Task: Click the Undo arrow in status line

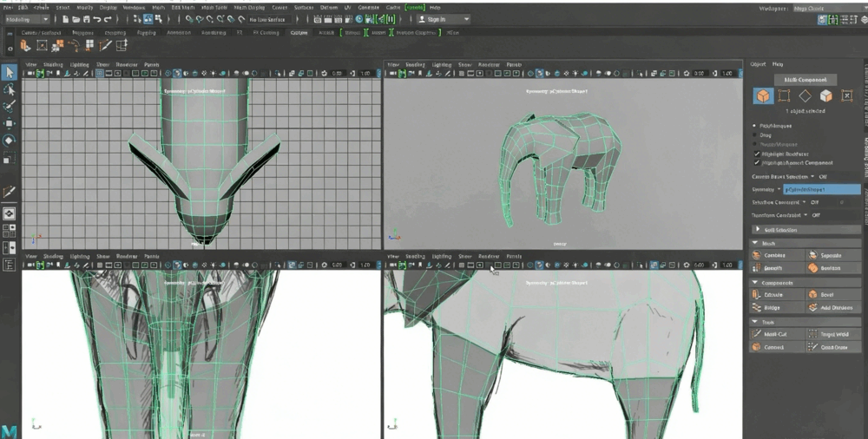Action: 97,19
